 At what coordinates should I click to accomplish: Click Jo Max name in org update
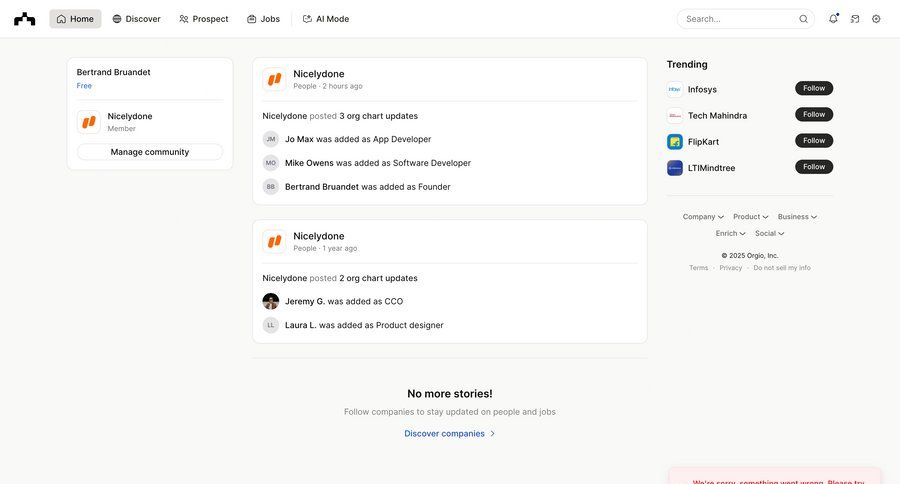299,140
